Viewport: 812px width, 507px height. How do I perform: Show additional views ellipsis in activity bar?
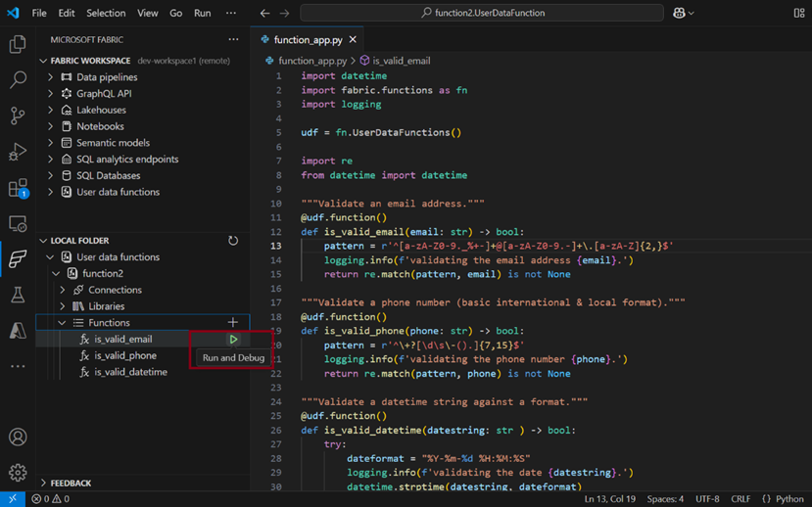(x=18, y=366)
